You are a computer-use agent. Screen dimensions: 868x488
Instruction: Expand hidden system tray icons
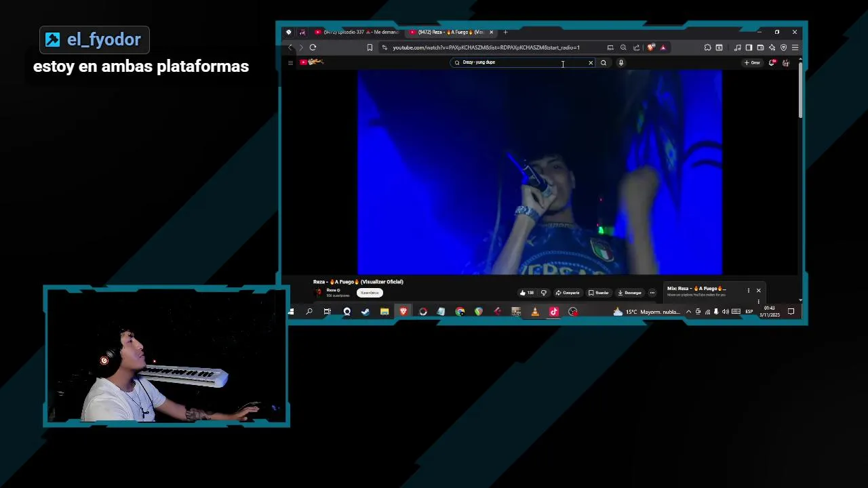coord(688,312)
